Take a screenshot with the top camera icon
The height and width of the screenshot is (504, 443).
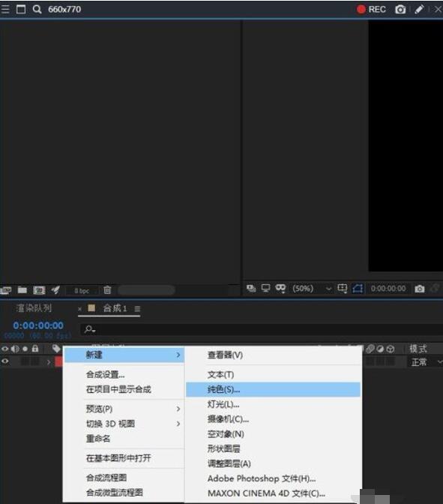pos(400,9)
